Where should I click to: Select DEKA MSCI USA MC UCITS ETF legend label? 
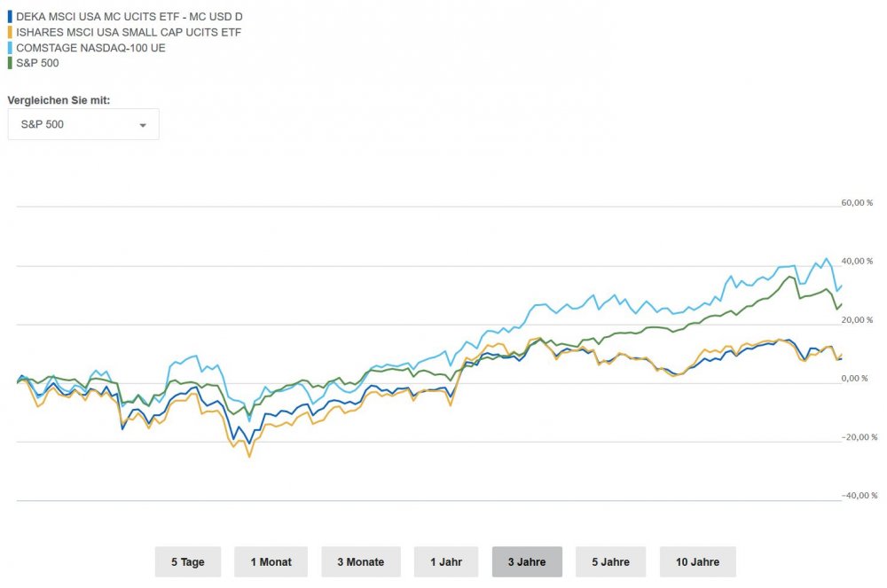130,16
